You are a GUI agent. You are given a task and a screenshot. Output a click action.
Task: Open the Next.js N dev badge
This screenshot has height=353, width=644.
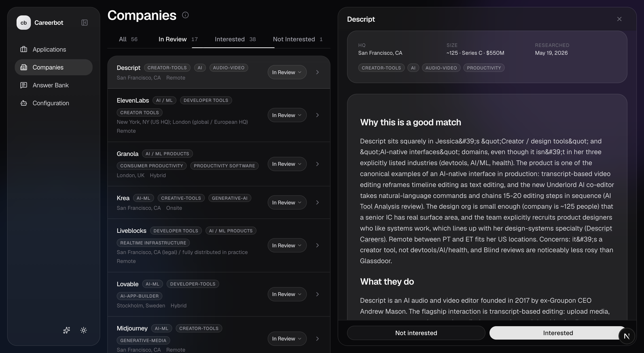coord(627,336)
